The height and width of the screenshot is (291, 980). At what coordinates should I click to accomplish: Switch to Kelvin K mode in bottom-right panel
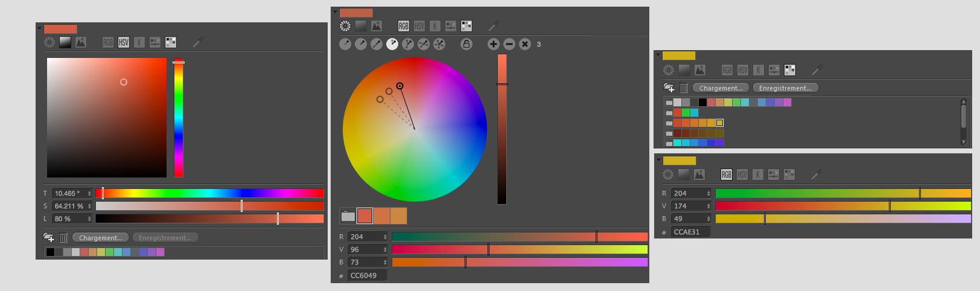point(758,174)
